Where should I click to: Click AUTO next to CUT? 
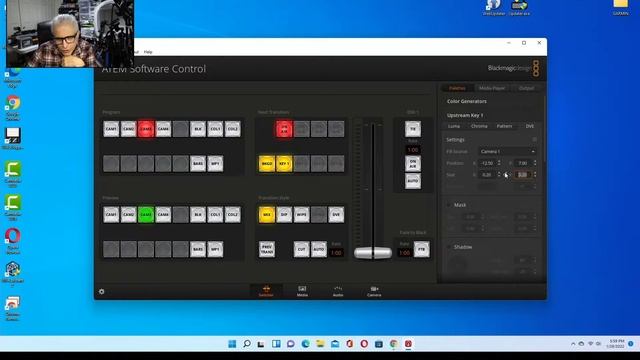pos(319,249)
